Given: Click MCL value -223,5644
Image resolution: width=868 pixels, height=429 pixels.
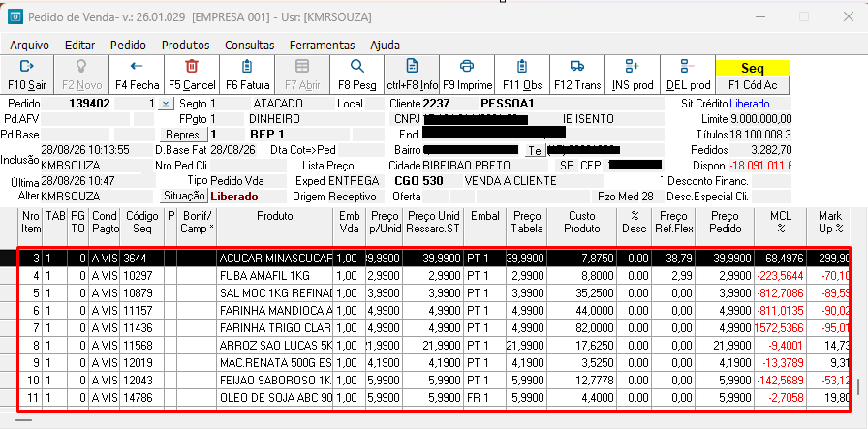Looking at the screenshot, I should pos(781,276).
